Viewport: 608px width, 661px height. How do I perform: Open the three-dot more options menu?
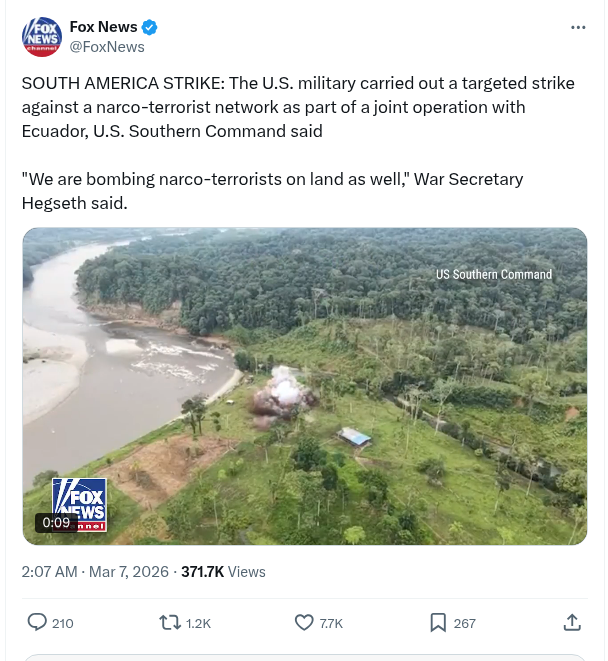(x=577, y=27)
